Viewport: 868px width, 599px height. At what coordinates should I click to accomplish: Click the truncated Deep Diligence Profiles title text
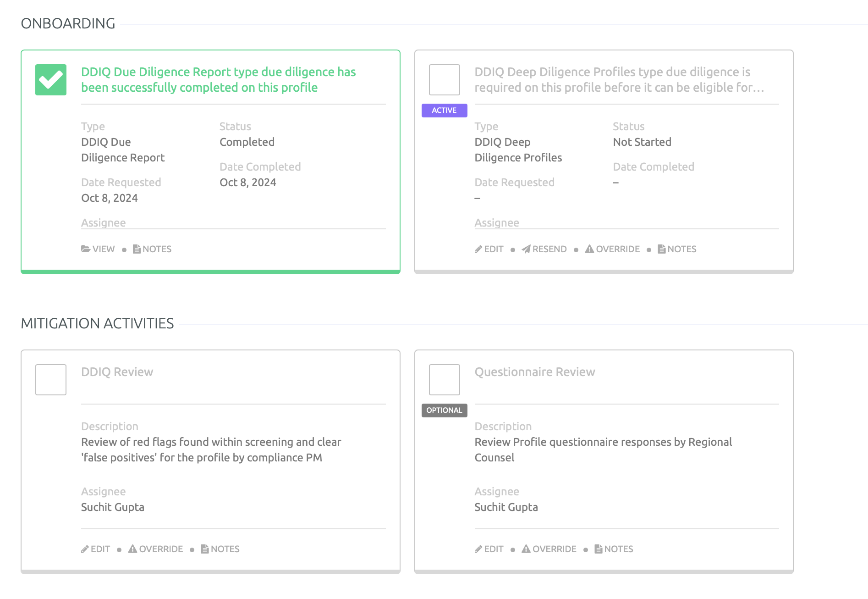[619, 80]
